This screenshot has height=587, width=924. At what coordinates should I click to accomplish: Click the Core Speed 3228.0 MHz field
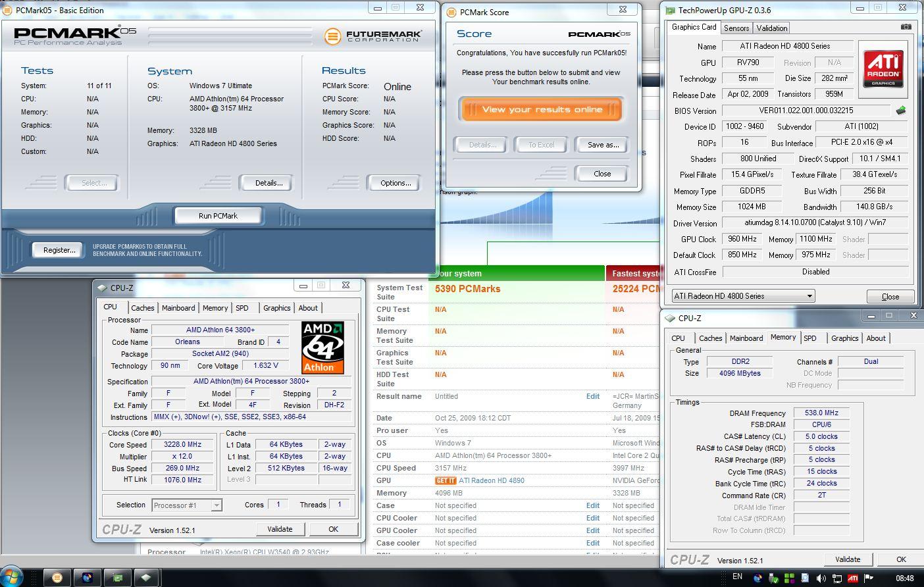point(182,444)
